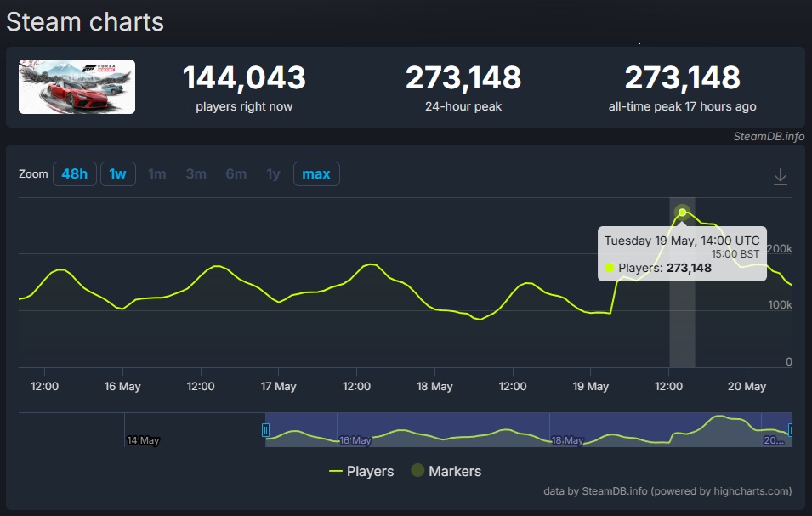Open the chart download menu icon
The width and height of the screenshot is (812, 516).
click(780, 177)
